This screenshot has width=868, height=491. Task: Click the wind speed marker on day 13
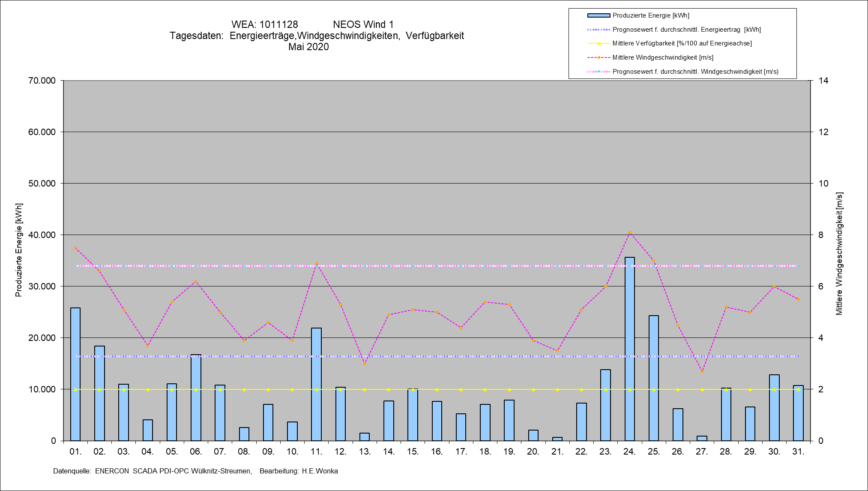[365, 364]
